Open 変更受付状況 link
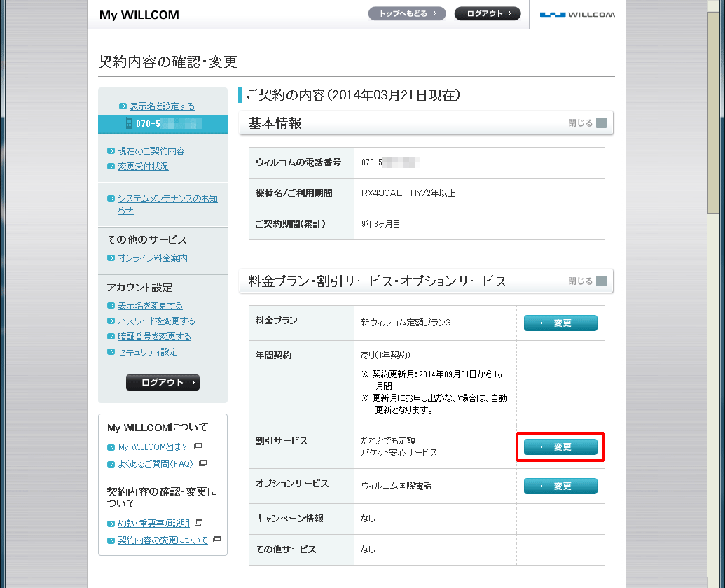This screenshot has height=588, width=725. point(143,167)
